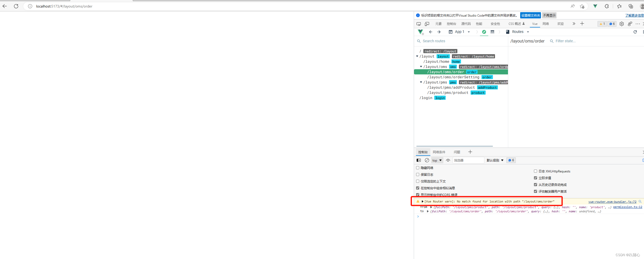
Task: Uncheck the 立即求值 option
Action: (535, 178)
